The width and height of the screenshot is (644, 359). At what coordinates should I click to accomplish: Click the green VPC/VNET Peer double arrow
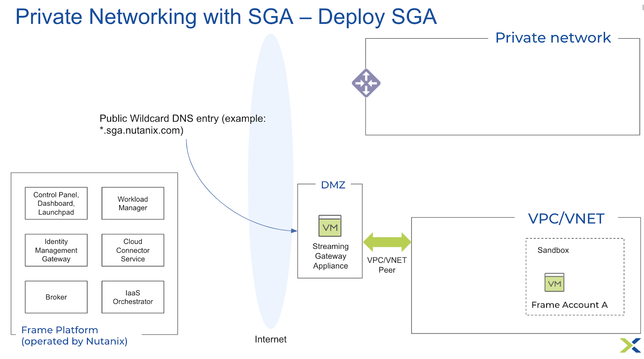(387, 242)
